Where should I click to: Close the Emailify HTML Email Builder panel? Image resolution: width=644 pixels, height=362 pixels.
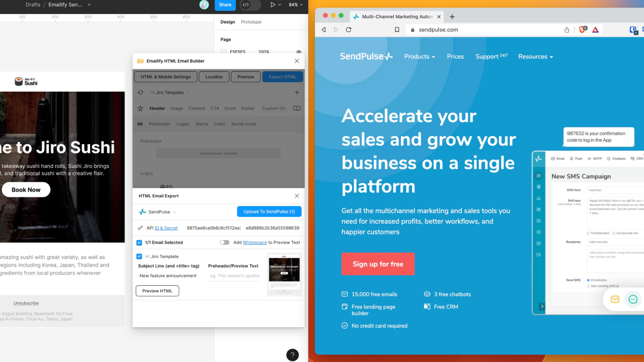(297, 61)
